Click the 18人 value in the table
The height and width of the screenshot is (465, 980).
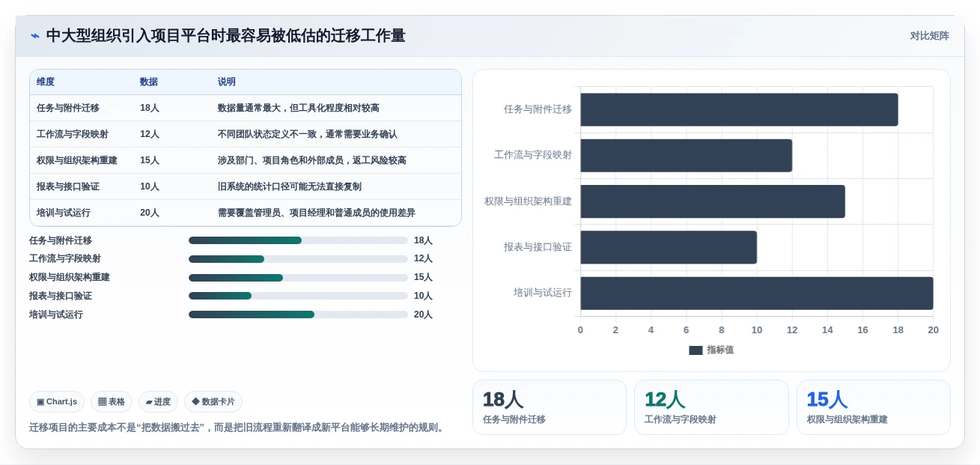point(150,108)
